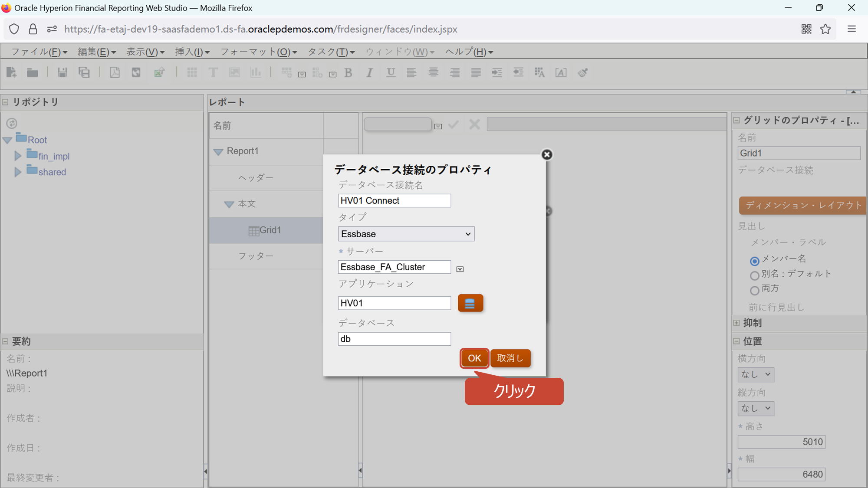Click the Italic formatting toolbar icon
The width and height of the screenshot is (868, 488).
369,72
